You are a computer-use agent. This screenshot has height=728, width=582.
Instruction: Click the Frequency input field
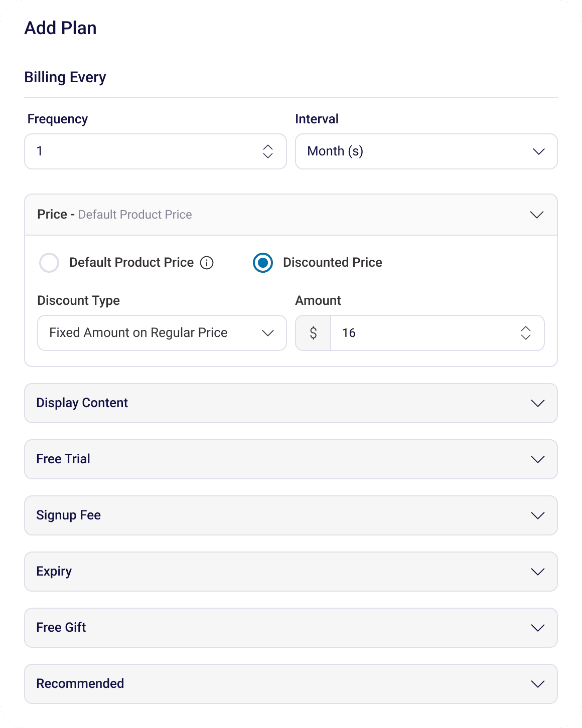125,151
